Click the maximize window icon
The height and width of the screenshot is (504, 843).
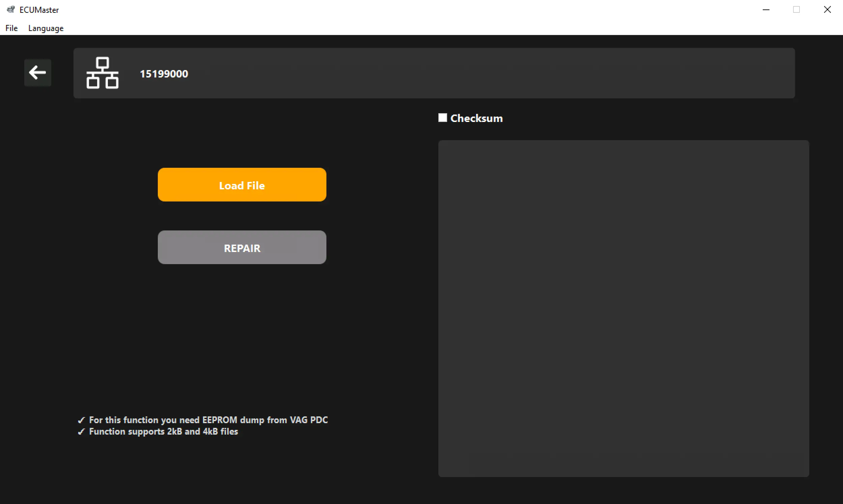(x=796, y=9)
